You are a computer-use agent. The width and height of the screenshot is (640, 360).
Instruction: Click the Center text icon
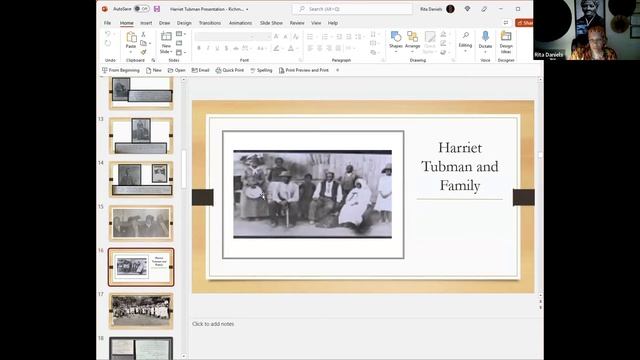click(x=320, y=48)
